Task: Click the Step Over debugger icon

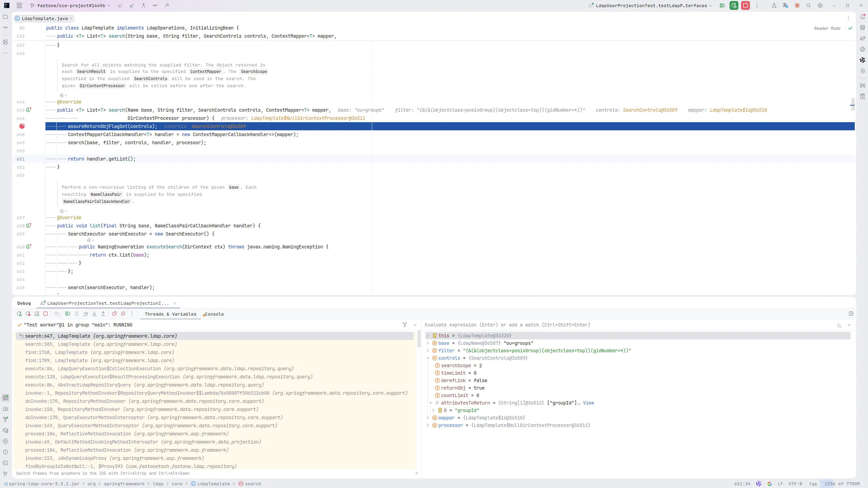Action: [86, 314]
